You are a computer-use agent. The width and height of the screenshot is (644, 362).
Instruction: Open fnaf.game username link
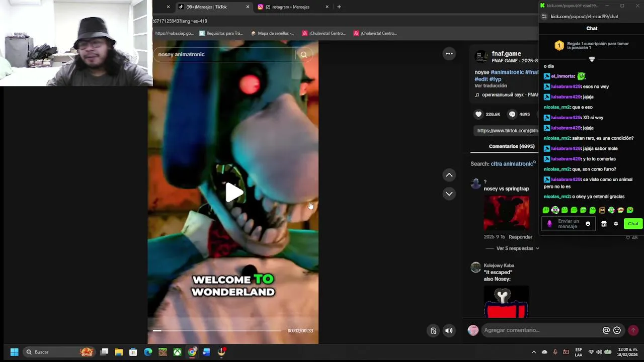(x=506, y=53)
